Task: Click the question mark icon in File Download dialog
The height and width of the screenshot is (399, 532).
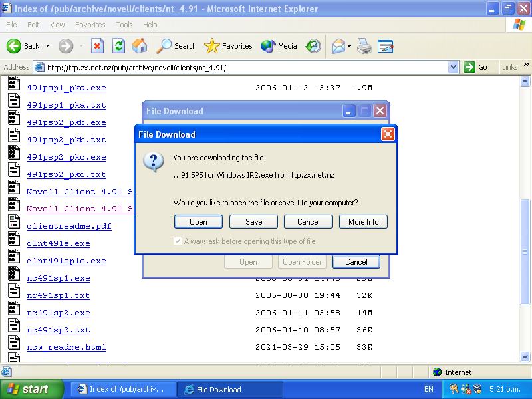Action: coord(154,162)
